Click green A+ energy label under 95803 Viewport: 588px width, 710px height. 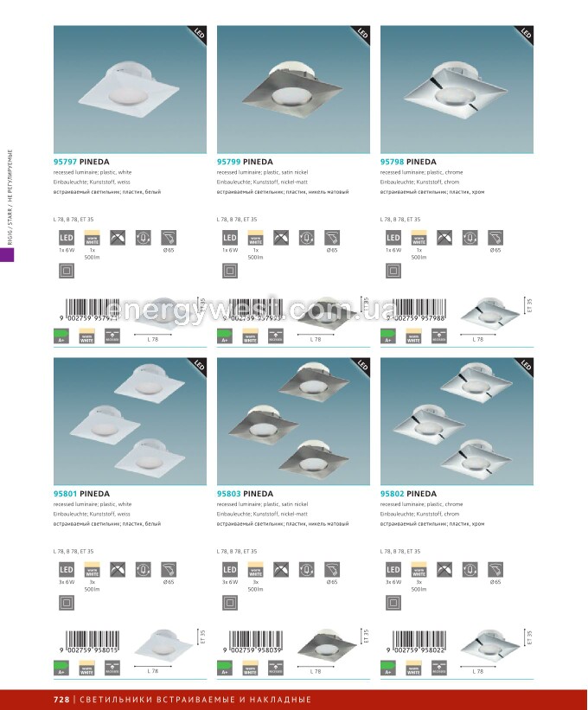[225, 668]
